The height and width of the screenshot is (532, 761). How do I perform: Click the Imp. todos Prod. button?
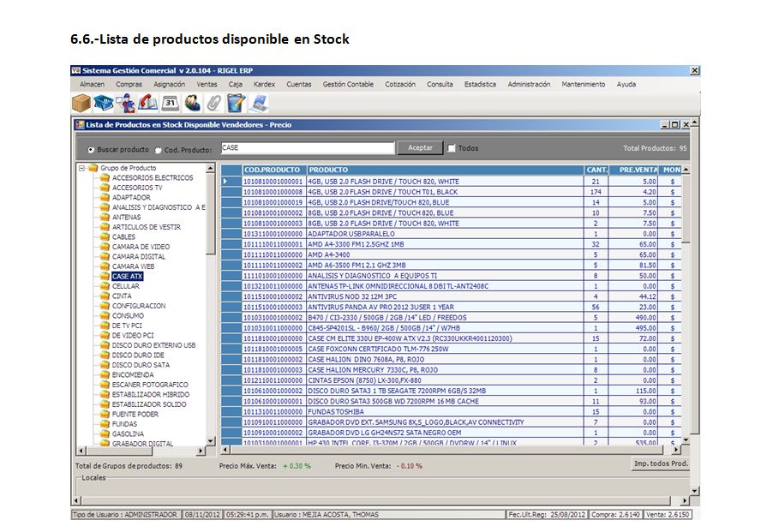(x=661, y=463)
